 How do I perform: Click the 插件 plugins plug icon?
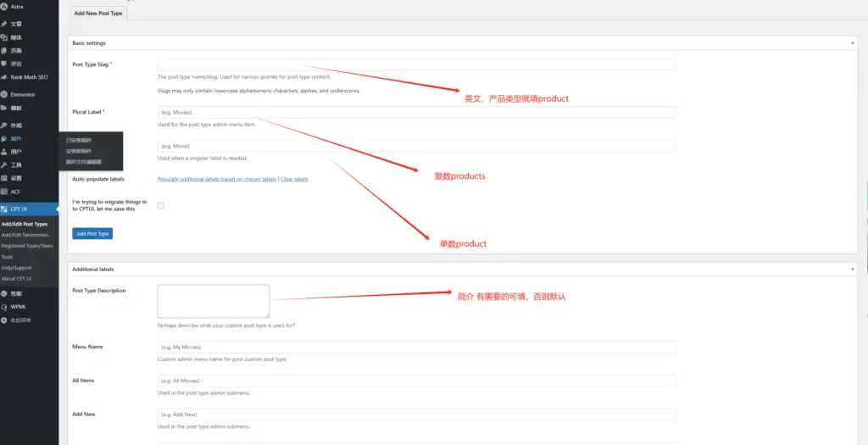click(4, 138)
